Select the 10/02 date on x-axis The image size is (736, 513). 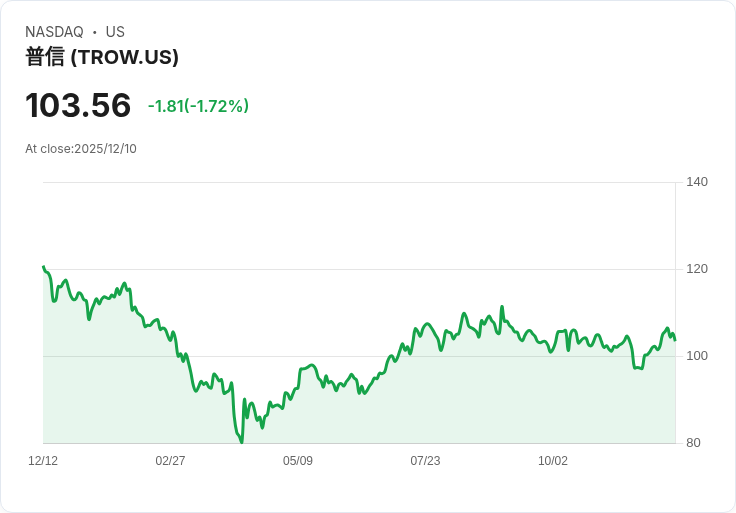553,461
